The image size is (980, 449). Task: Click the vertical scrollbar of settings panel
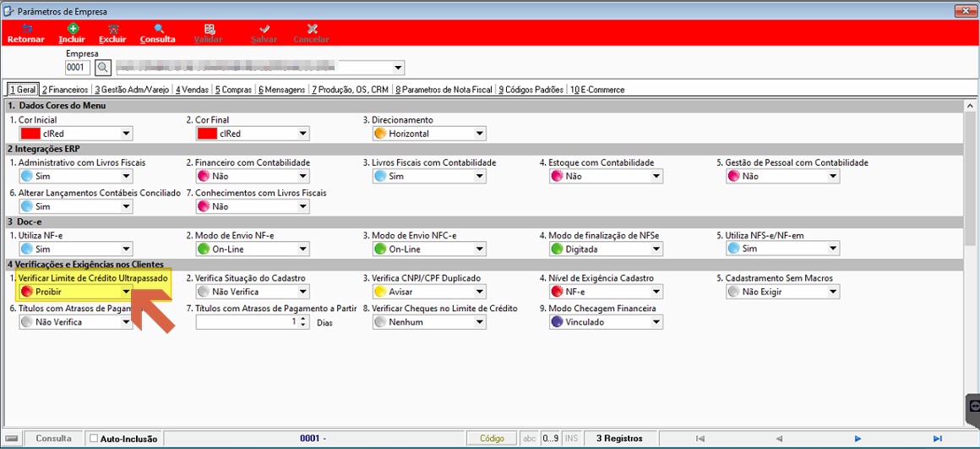[968, 263]
